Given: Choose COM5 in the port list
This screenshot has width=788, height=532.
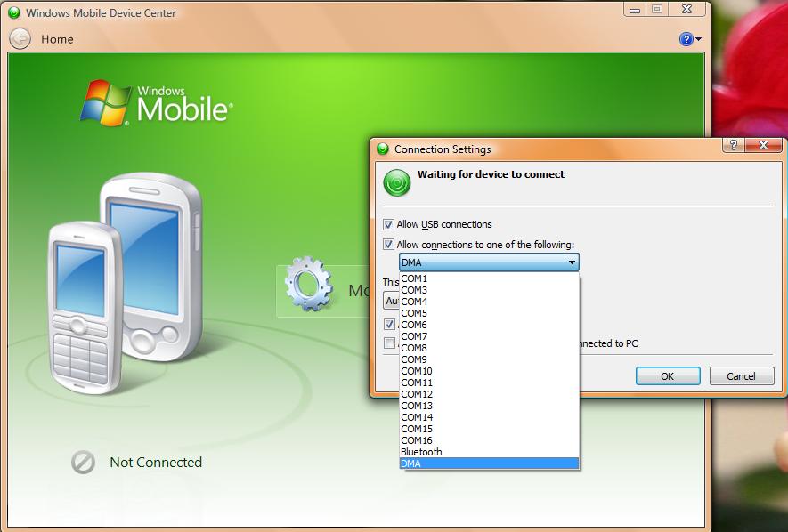Looking at the screenshot, I should pos(490,313).
